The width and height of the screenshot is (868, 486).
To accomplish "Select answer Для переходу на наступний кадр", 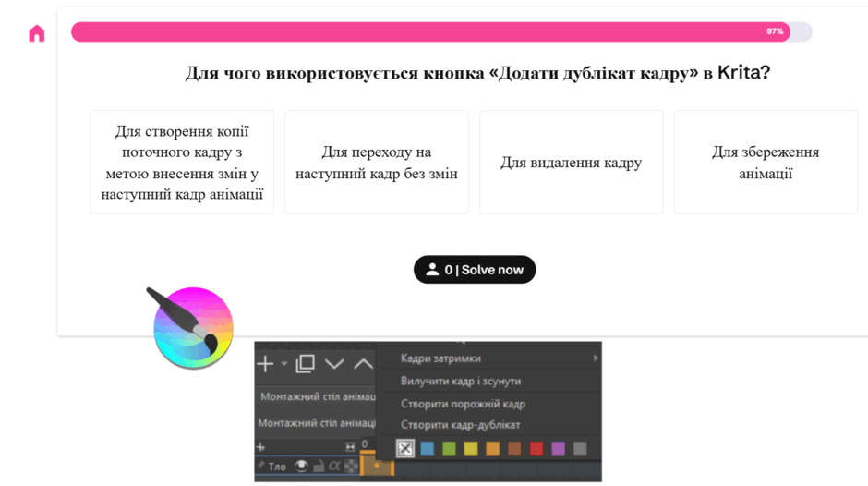I will point(377,163).
